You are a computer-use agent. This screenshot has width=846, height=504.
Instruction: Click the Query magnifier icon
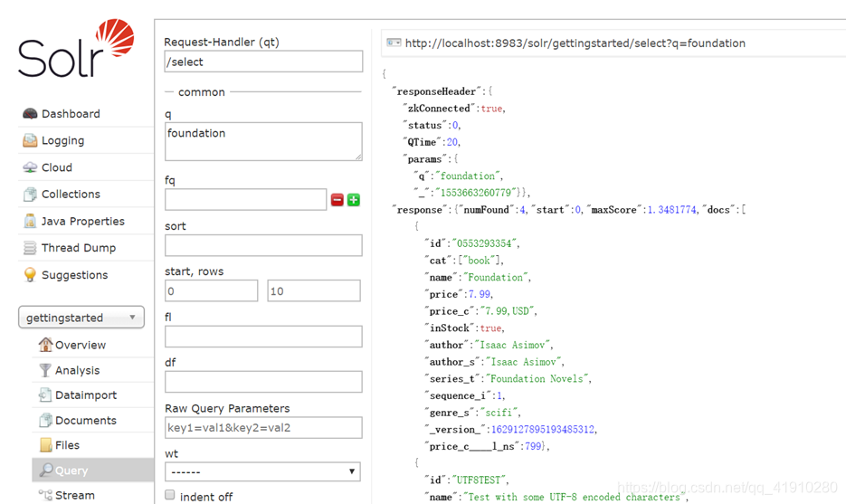(x=46, y=470)
